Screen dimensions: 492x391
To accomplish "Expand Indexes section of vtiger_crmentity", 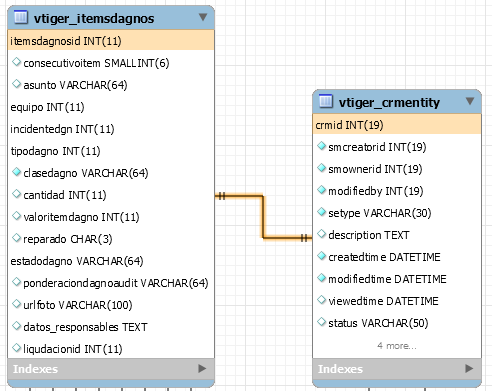I will coord(469,368).
